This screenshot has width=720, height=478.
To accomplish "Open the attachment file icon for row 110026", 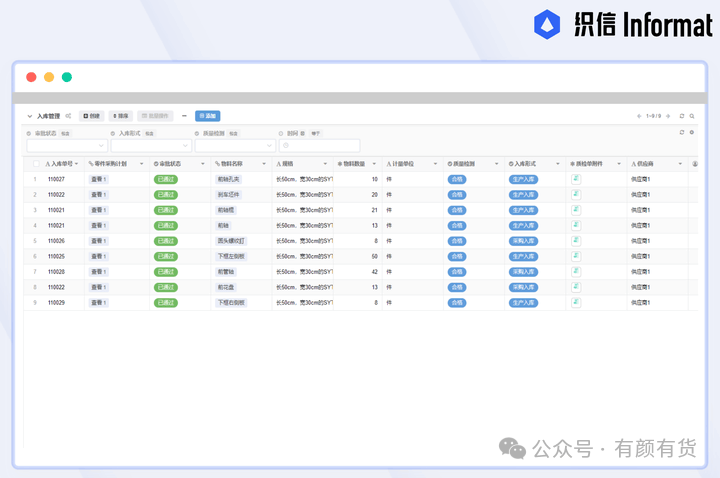I will pyautogui.click(x=576, y=241).
